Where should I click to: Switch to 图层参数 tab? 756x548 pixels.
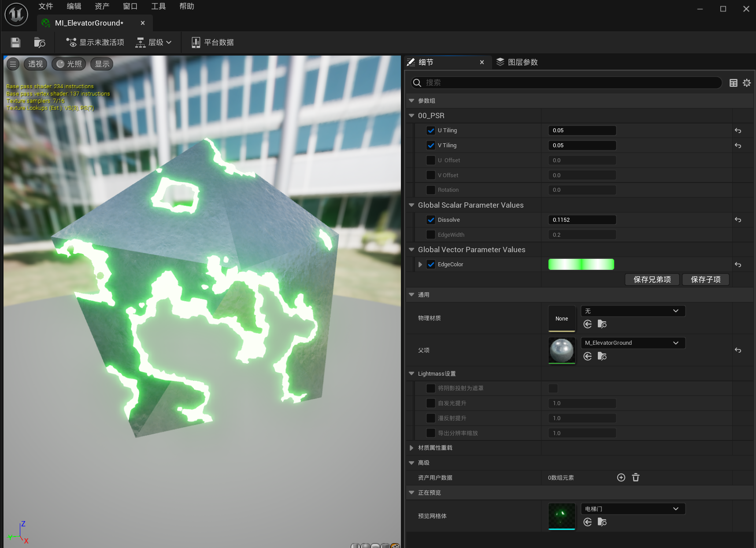517,62
